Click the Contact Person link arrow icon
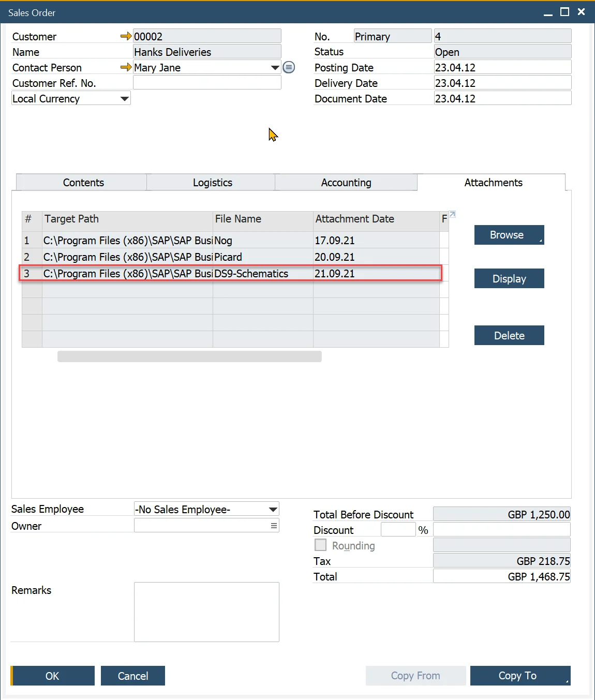 [126, 67]
